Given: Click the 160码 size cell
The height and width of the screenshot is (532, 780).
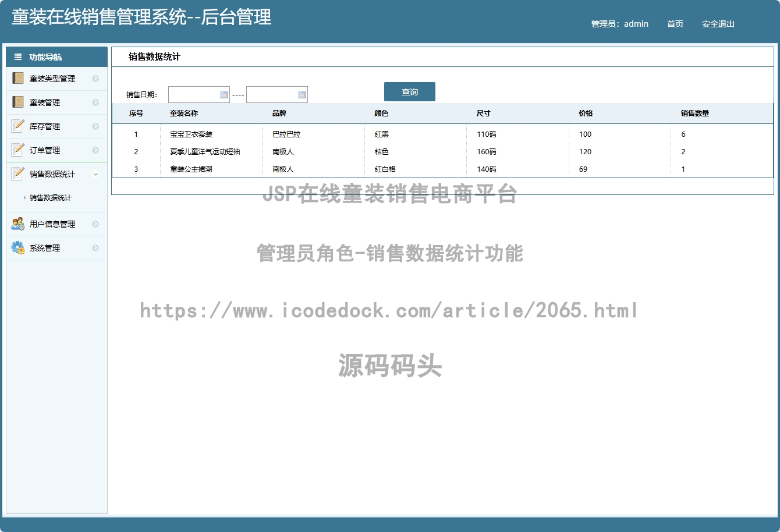Looking at the screenshot, I should [x=487, y=152].
